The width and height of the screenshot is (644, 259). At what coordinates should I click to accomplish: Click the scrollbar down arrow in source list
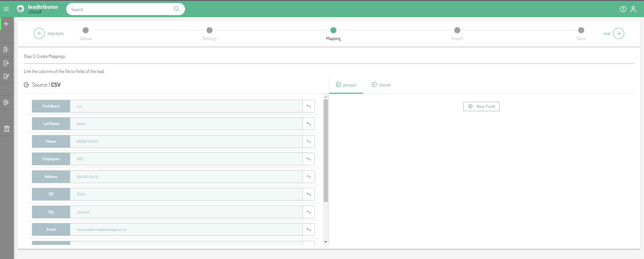326,242
